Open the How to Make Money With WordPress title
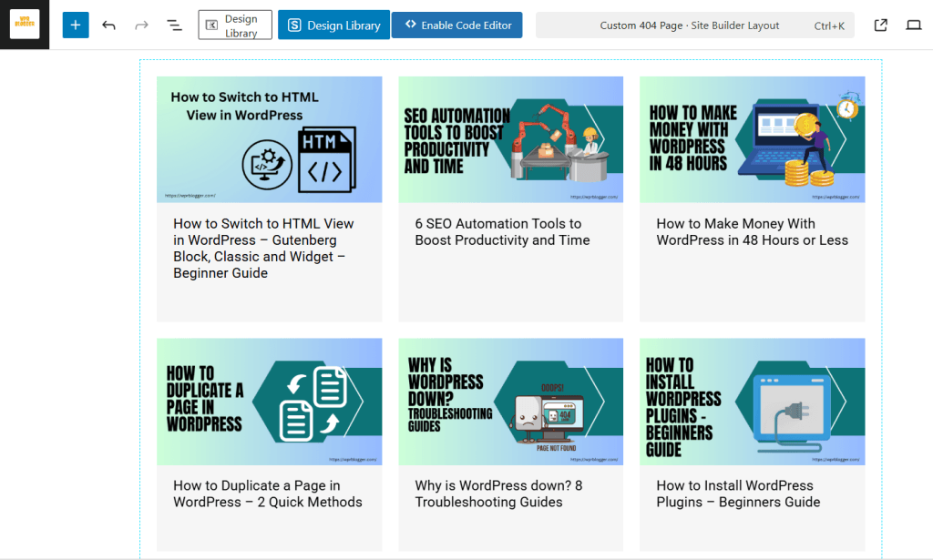This screenshot has width=933, height=560. [752, 232]
